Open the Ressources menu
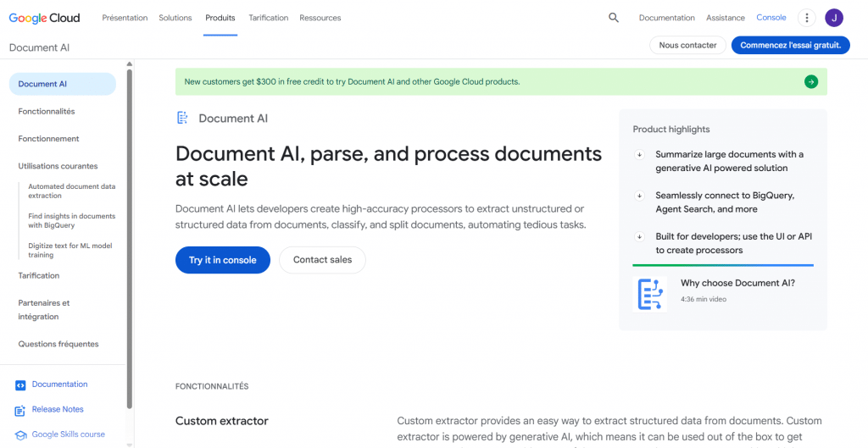868x448 pixels. pos(320,18)
